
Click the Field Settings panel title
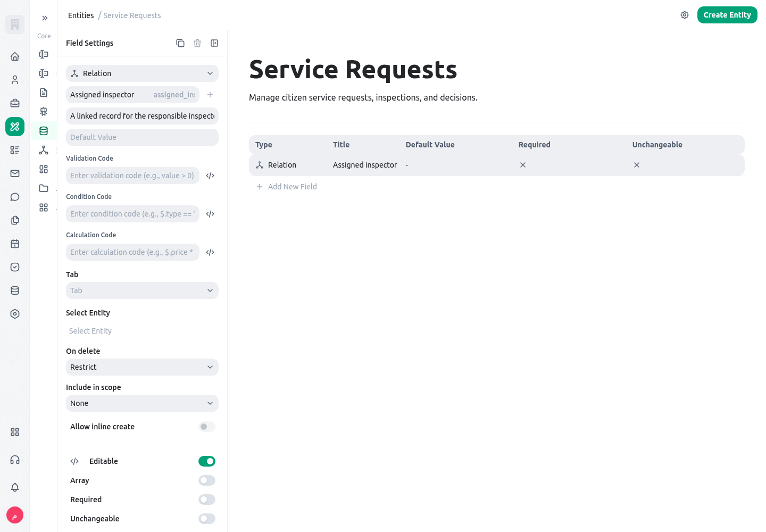[x=89, y=43]
